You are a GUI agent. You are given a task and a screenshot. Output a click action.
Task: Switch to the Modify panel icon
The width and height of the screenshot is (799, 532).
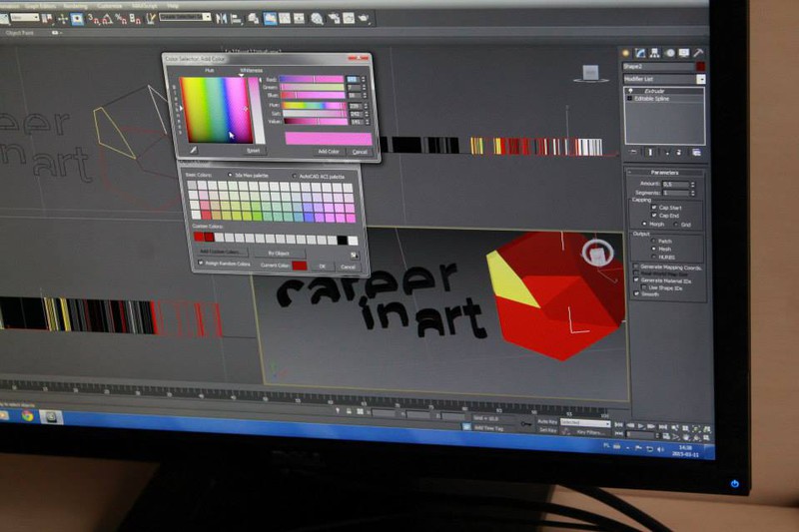[x=641, y=54]
